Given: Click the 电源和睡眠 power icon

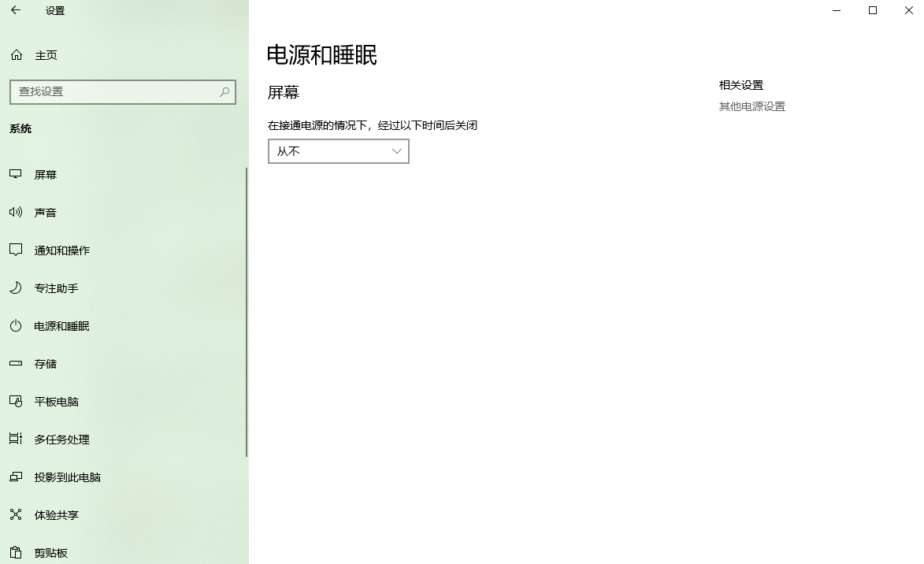Looking at the screenshot, I should (x=16, y=325).
